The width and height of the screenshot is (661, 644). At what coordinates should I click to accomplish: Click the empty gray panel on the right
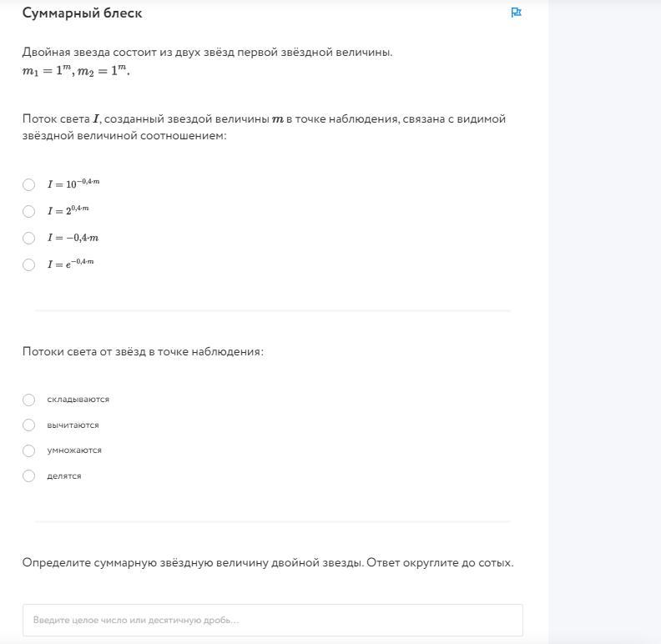[604, 322]
